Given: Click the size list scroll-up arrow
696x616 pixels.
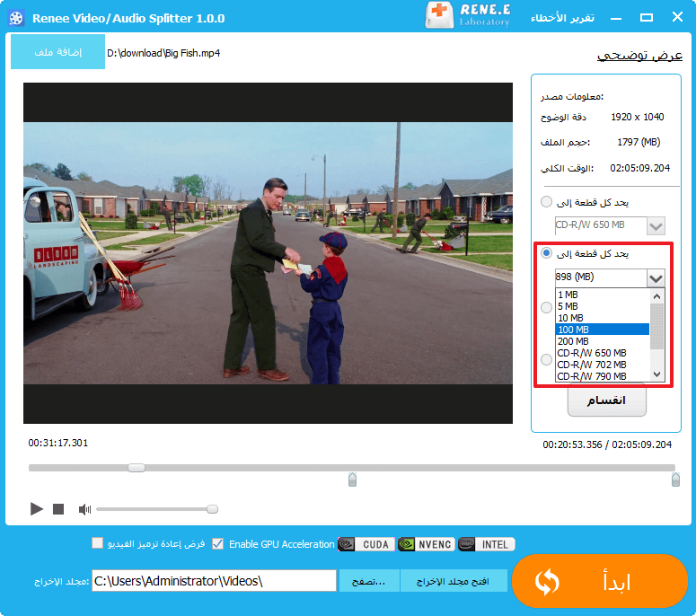Looking at the screenshot, I should pyautogui.click(x=657, y=296).
